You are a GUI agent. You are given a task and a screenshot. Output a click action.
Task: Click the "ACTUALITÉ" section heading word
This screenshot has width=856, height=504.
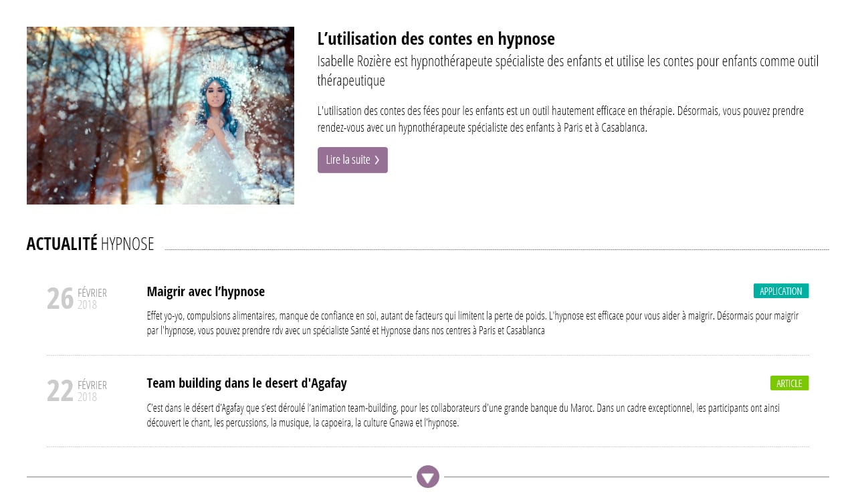(x=62, y=244)
